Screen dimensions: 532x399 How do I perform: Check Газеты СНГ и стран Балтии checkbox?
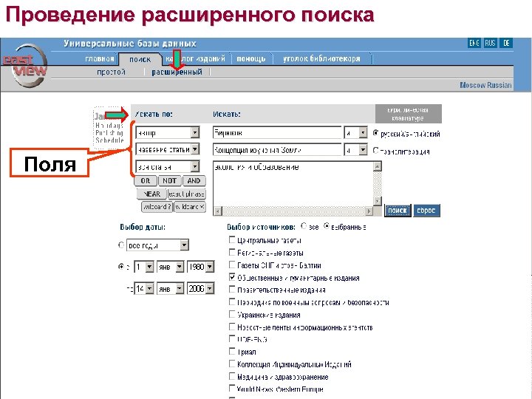coord(232,265)
